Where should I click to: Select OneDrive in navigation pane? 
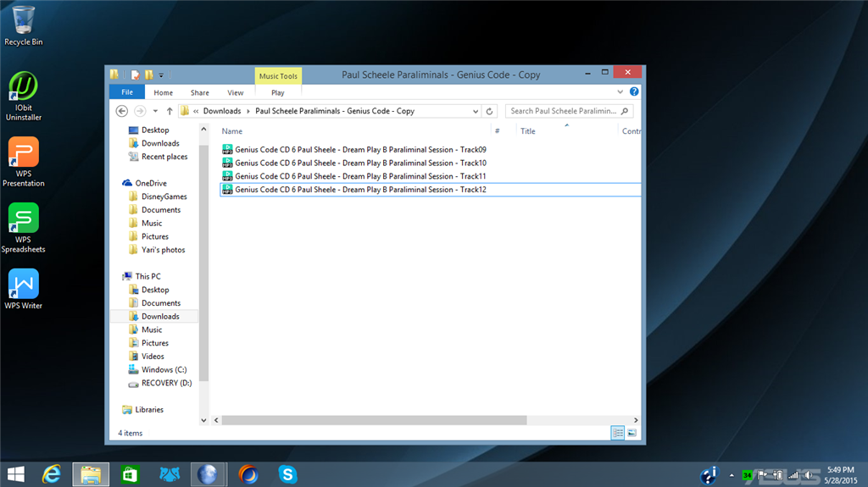[151, 183]
